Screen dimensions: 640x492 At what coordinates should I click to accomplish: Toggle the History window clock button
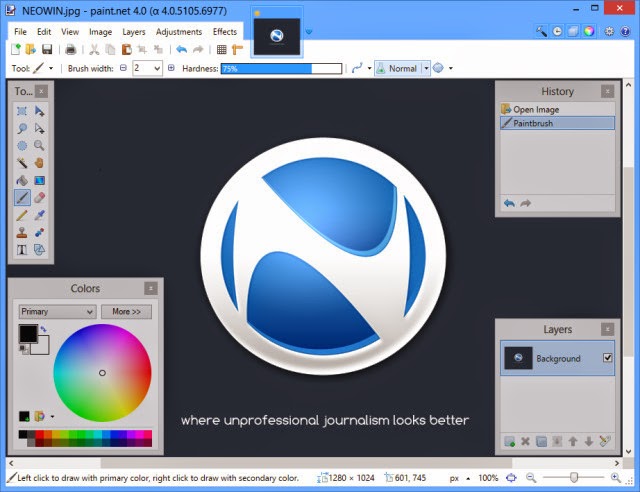(557, 31)
